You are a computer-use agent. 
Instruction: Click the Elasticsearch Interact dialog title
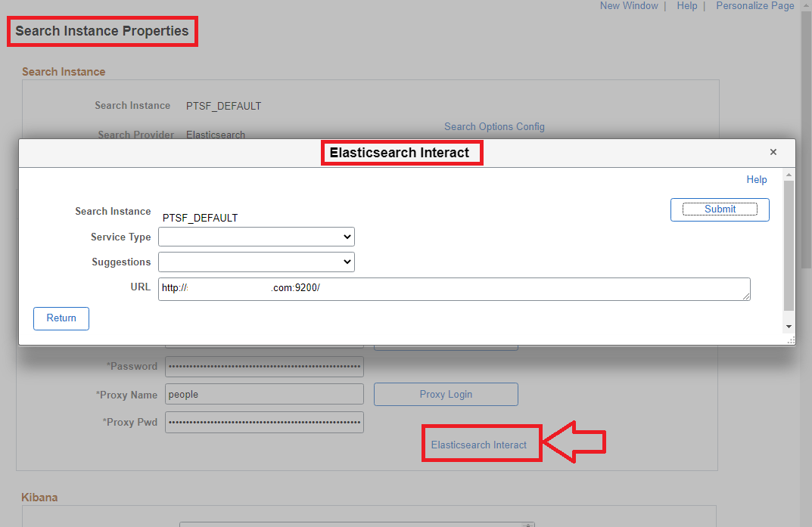tap(400, 153)
